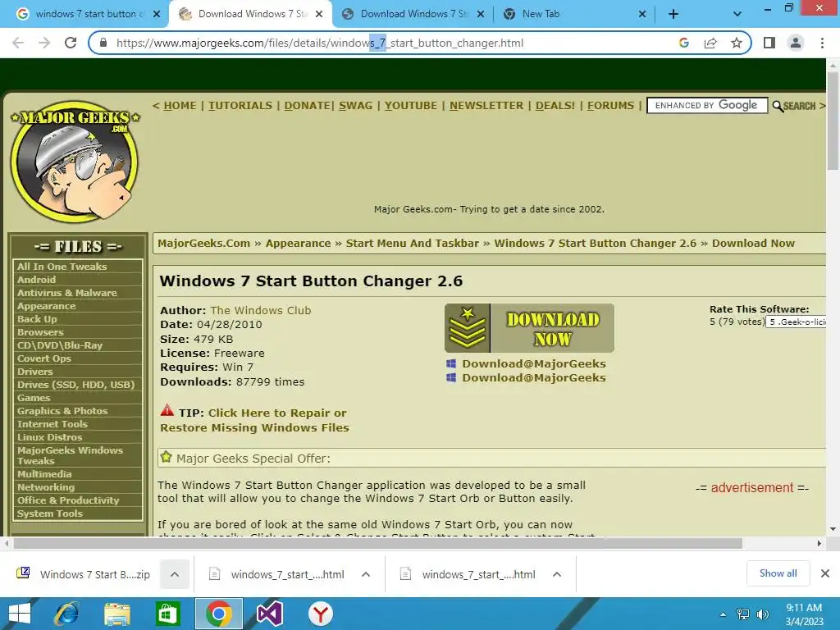Click the browser forward arrow
840x630 pixels.
coord(44,43)
